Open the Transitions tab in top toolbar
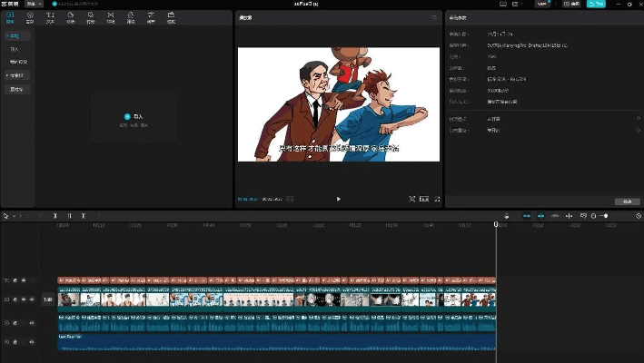This screenshot has width=644, height=363. click(110, 16)
